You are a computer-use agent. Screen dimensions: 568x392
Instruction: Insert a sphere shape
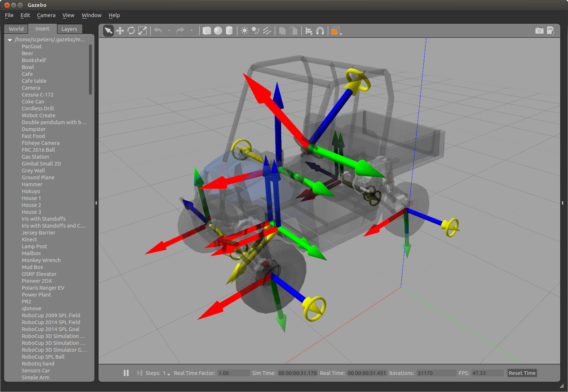(218, 31)
